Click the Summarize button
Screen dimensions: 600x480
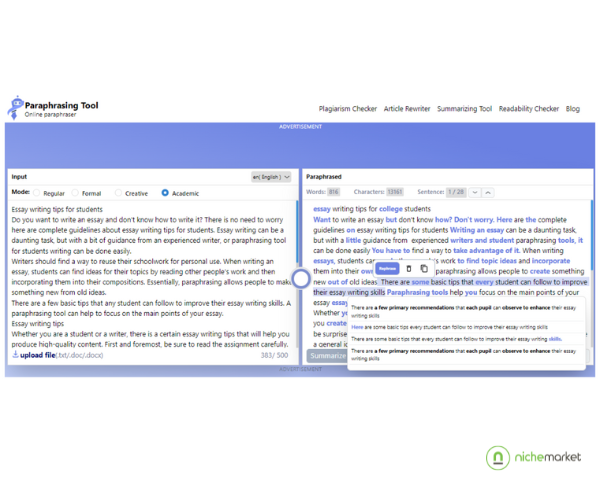point(328,356)
